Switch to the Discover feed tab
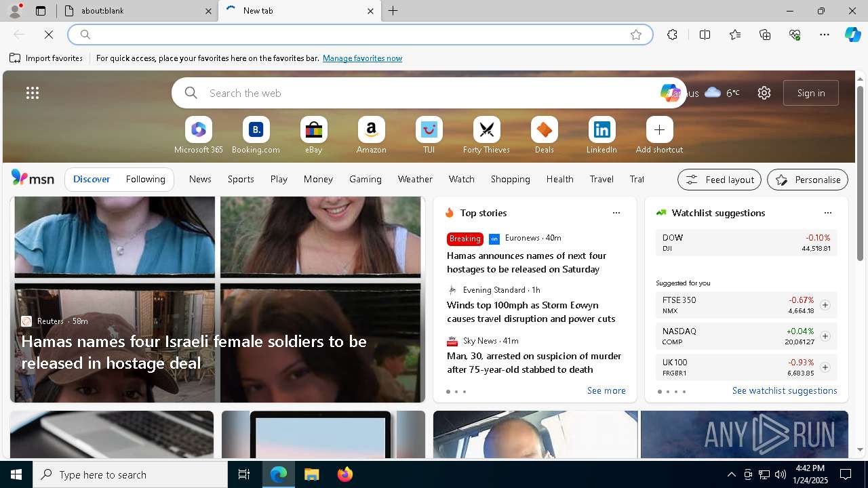Screen dimensions: 868x488 [92, 179]
